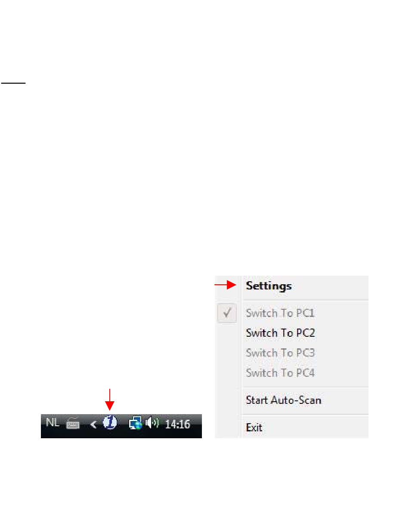The height and width of the screenshot is (532, 409).
Task: Click the greyed-out Switch To PC3 item
Action: pos(280,353)
